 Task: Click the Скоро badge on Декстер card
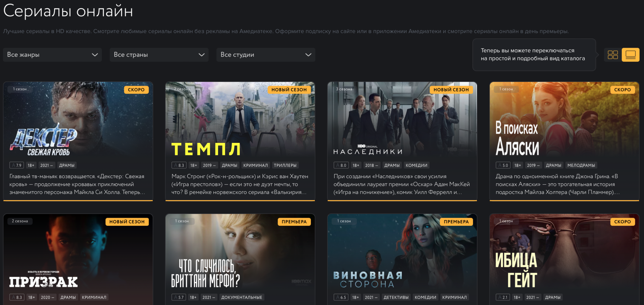click(136, 90)
